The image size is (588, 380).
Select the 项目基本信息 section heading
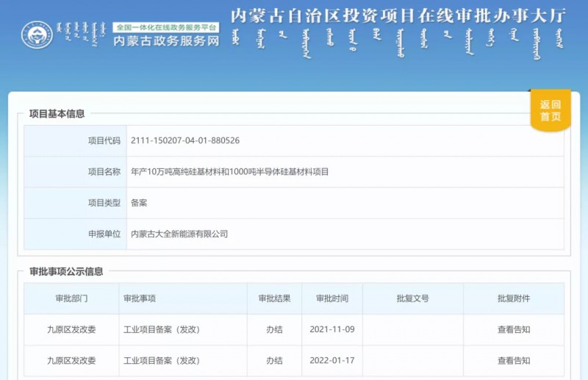57,114
